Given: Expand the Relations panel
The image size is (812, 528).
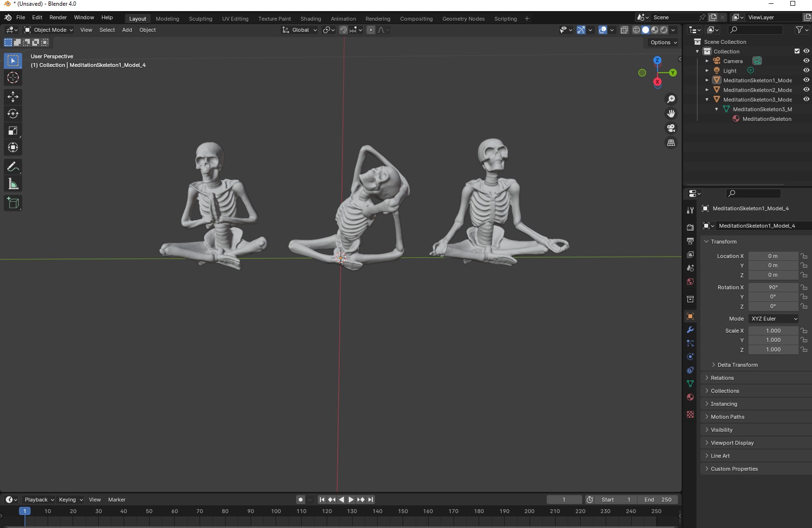Looking at the screenshot, I should (x=722, y=378).
